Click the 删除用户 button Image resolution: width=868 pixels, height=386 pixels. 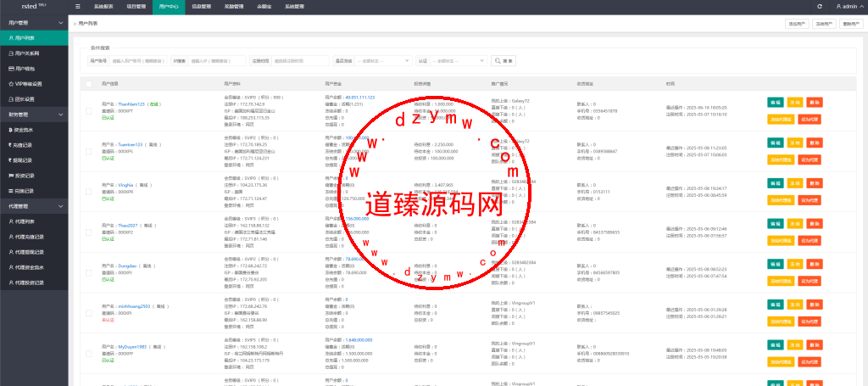point(851,23)
